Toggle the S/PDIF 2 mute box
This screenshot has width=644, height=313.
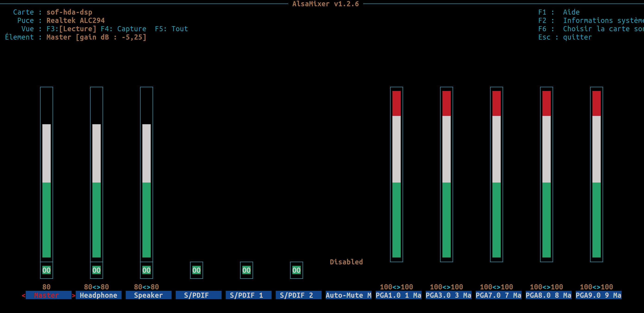(297, 270)
